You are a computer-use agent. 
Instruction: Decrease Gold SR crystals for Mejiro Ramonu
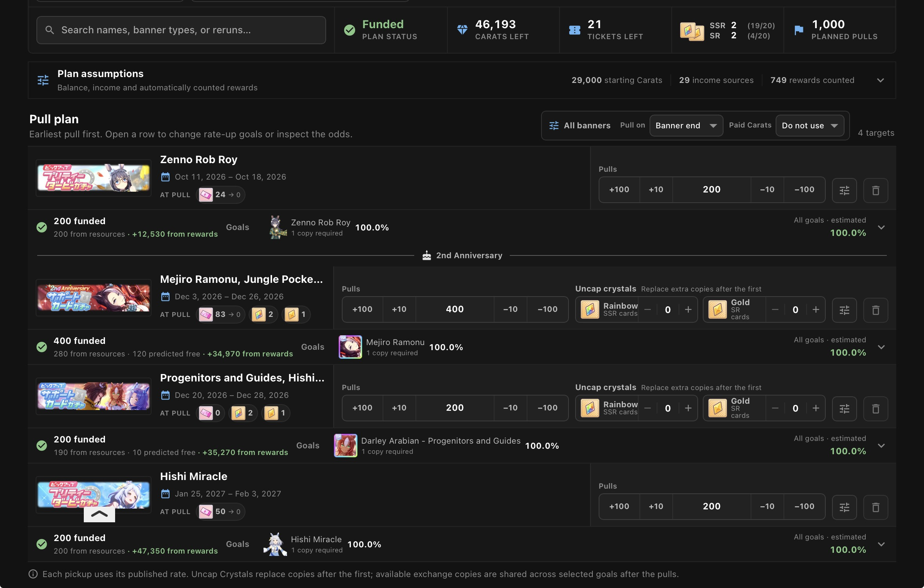tap(775, 310)
